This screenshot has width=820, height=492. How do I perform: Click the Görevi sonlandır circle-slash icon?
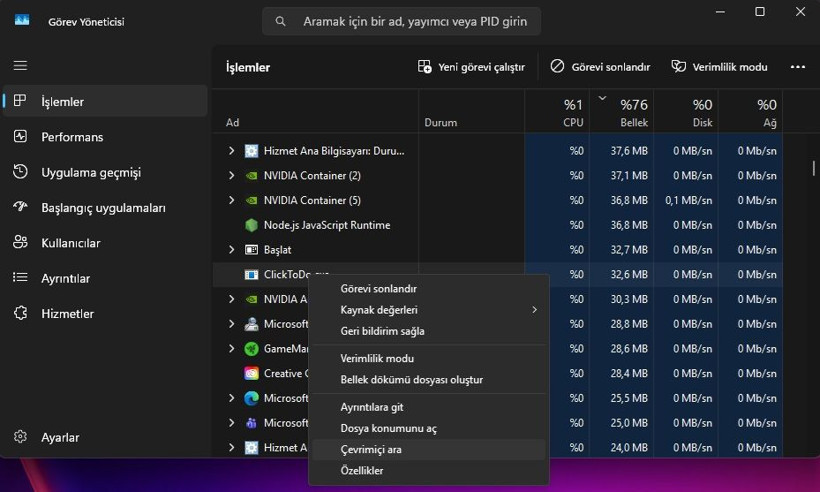tap(557, 66)
